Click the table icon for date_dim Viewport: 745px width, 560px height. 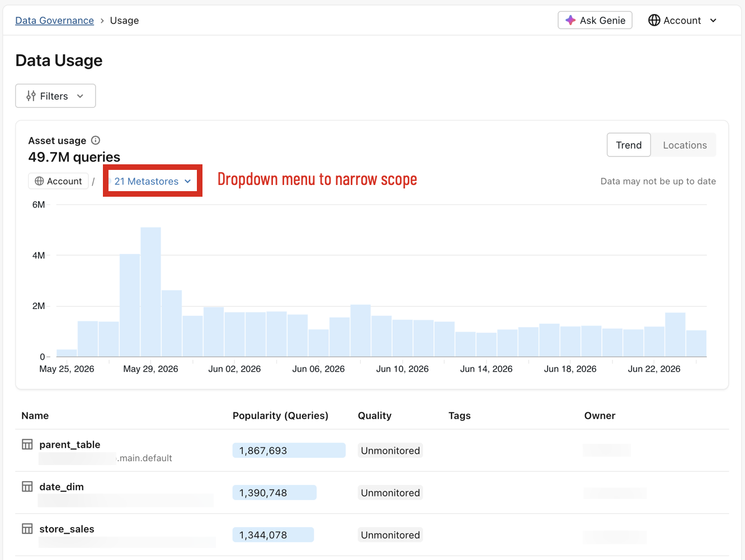[x=27, y=486]
